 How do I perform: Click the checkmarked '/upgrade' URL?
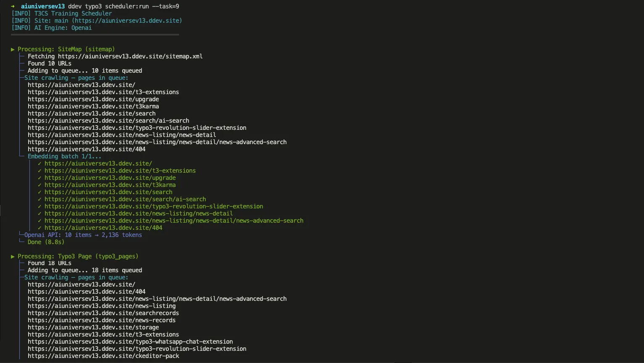click(x=110, y=178)
